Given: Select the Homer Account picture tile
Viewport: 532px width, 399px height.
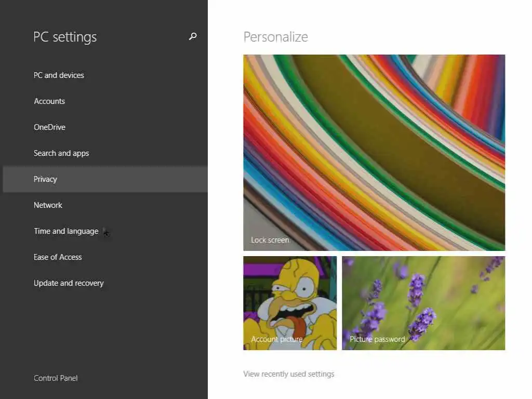Looking at the screenshot, I should click(290, 301).
